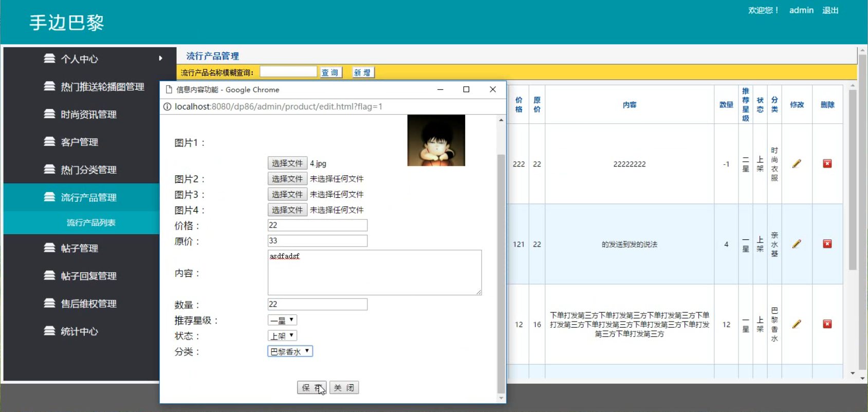Click the stack icon beside 帖子管理
Viewport: 868px width, 412px height.
[49, 248]
